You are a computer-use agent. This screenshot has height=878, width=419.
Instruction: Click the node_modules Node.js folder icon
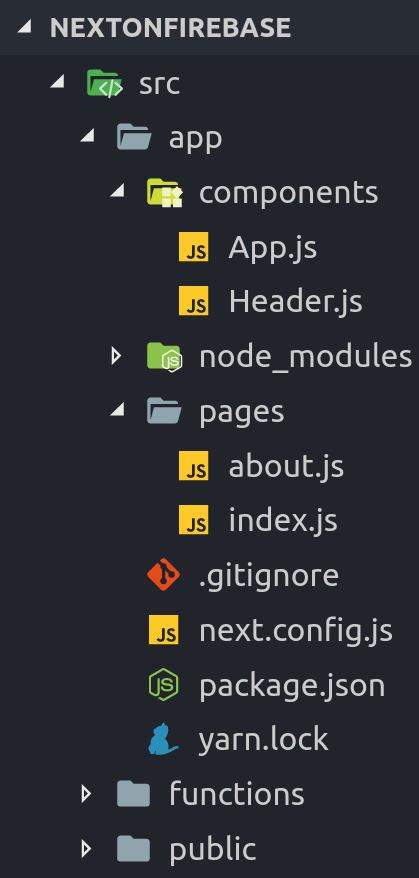pos(164,356)
